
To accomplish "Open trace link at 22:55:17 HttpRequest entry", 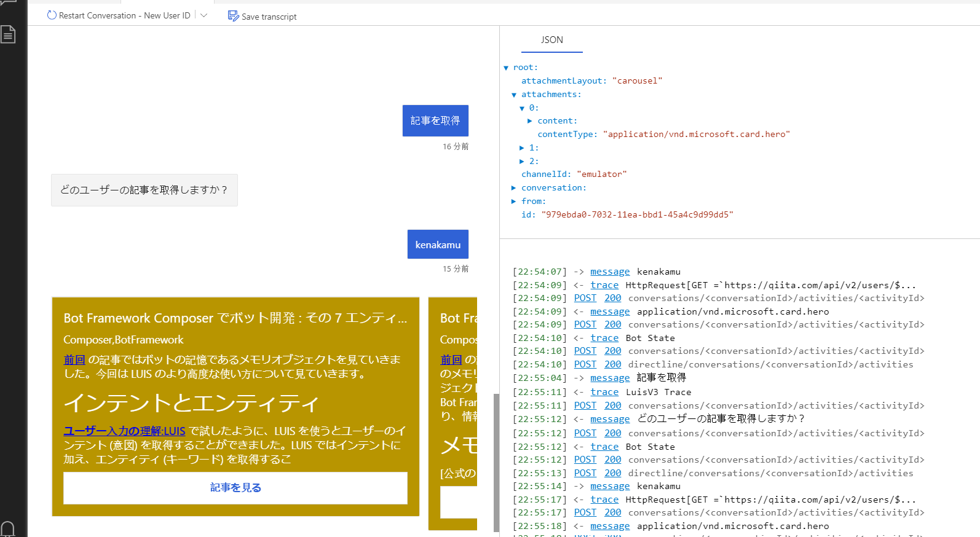I will point(604,500).
